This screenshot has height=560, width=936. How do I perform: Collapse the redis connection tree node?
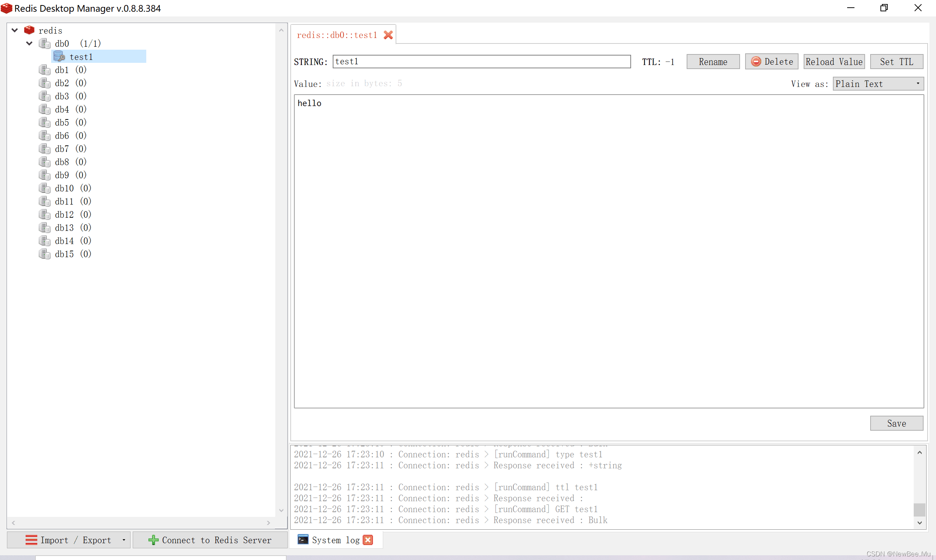click(x=15, y=30)
